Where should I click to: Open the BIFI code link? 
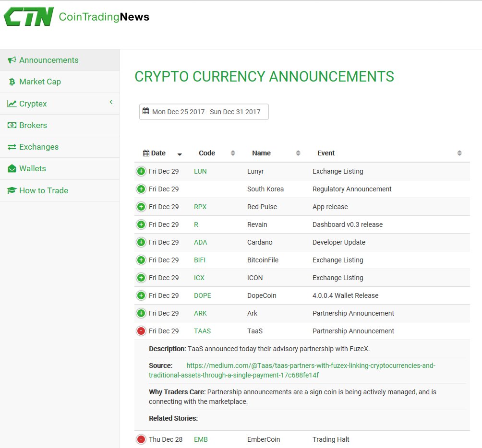(x=200, y=260)
